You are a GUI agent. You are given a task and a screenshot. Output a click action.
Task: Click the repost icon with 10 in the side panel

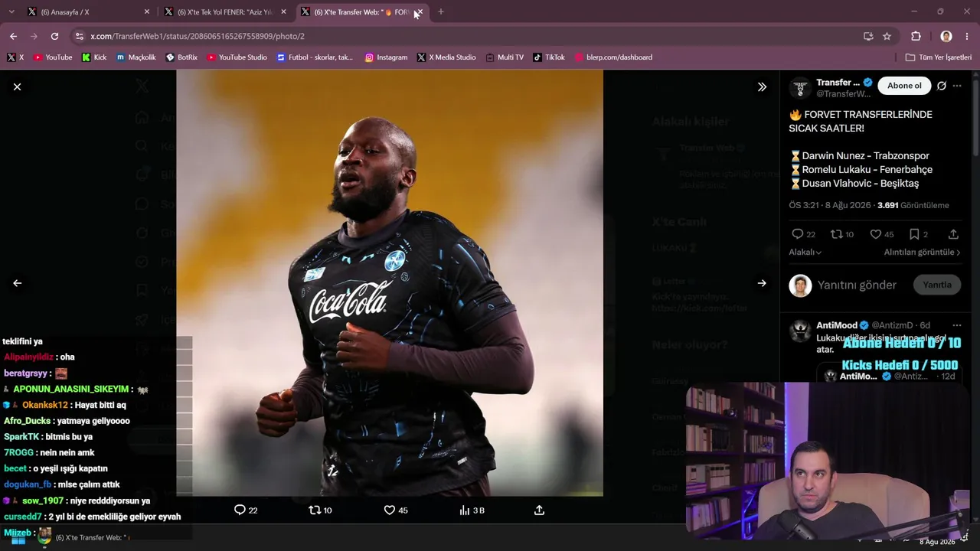click(x=837, y=234)
